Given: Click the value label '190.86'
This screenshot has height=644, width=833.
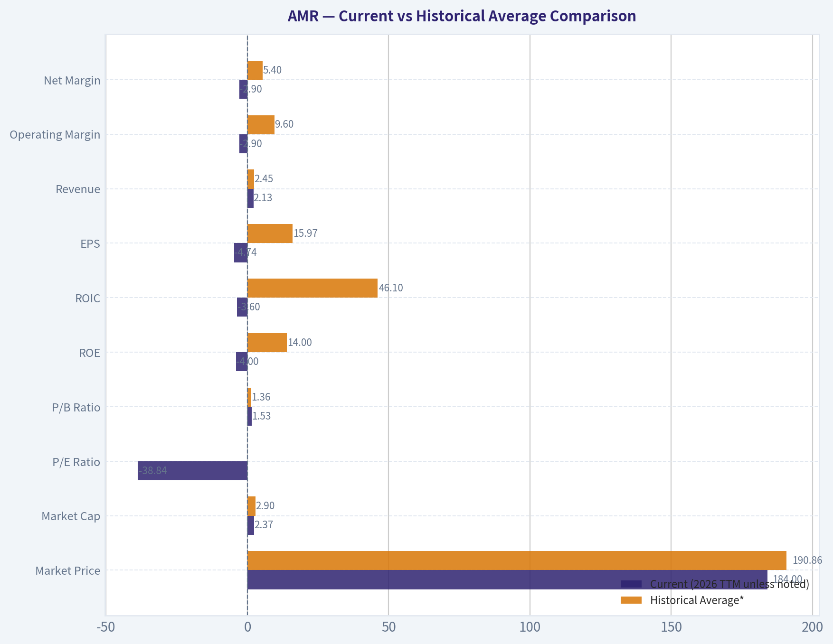Looking at the screenshot, I should point(807,560).
